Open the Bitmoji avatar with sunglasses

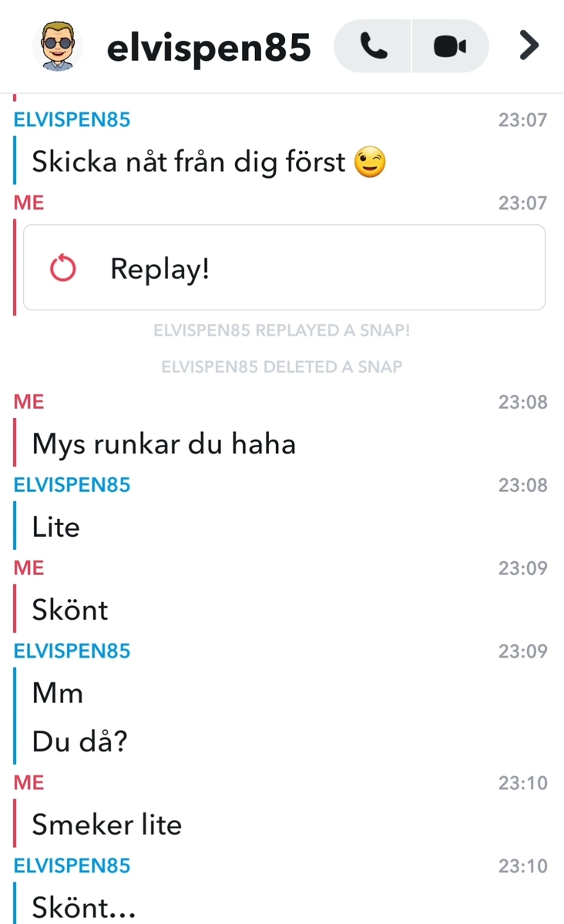tap(58, 45)
